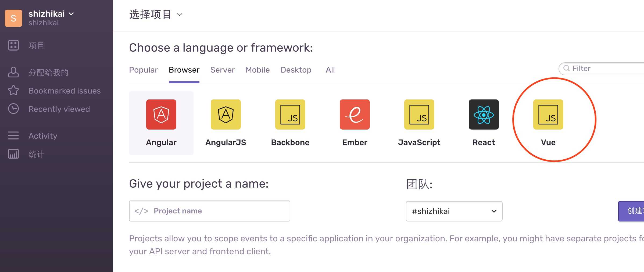
Task: Click the </> code symbol in name field
Action: 141,211
